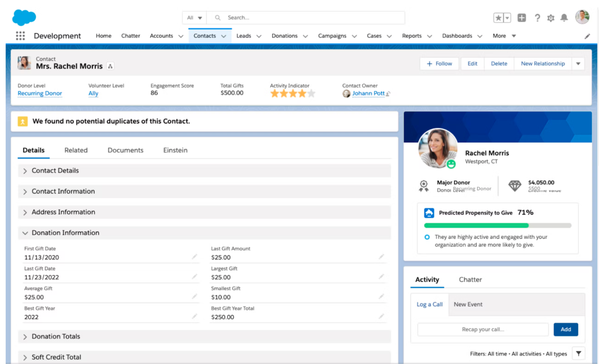Switch to the Related tab

[76, 150]
